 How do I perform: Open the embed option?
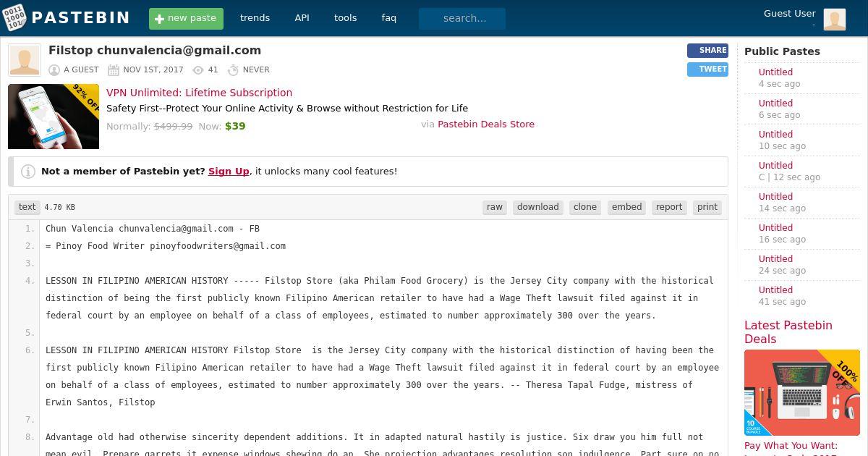click(x=627, y=207)
